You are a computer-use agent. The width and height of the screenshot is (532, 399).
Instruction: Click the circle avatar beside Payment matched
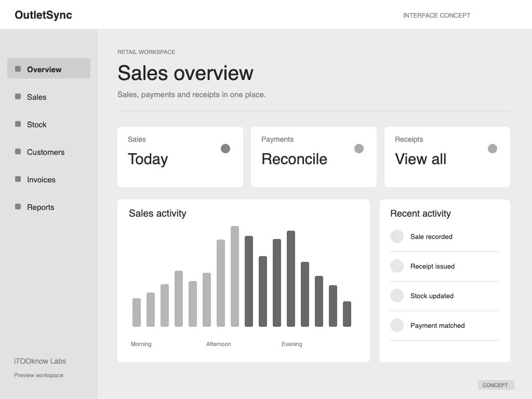(x=396, y=325)
